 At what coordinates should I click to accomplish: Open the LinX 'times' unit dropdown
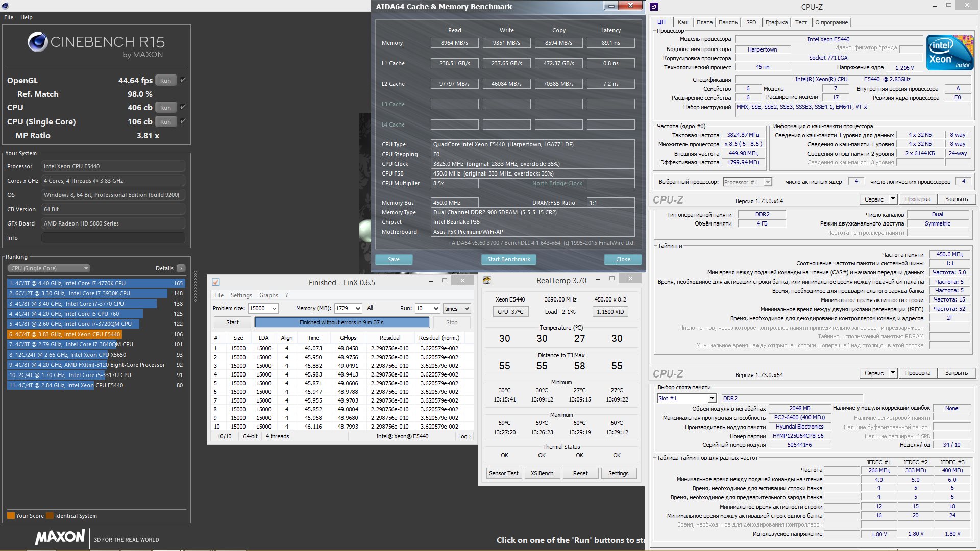coord(456,308)
